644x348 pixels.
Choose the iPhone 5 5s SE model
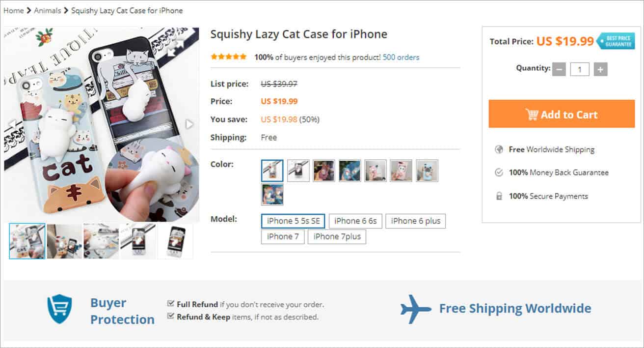pyautogui.click(x=293, y=221)
